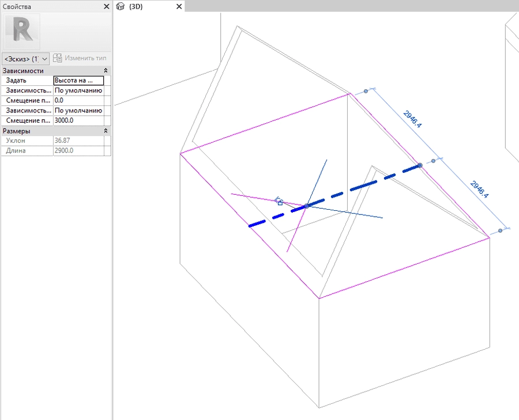Click the Revit R logo thumbnail
519x420 pixels.
tap(22, 32)
